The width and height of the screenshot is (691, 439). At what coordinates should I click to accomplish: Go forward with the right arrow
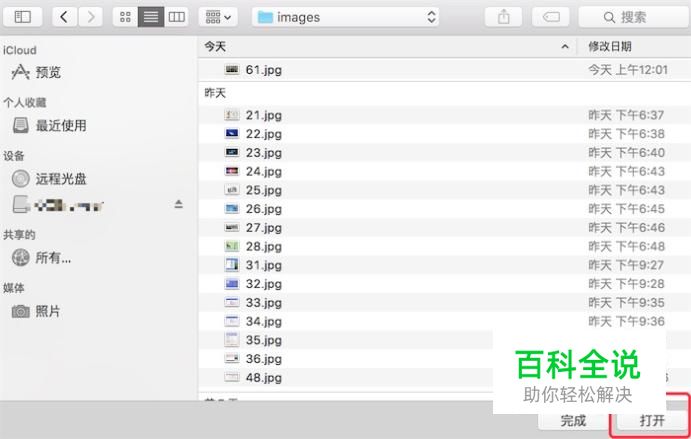point(91,17)
